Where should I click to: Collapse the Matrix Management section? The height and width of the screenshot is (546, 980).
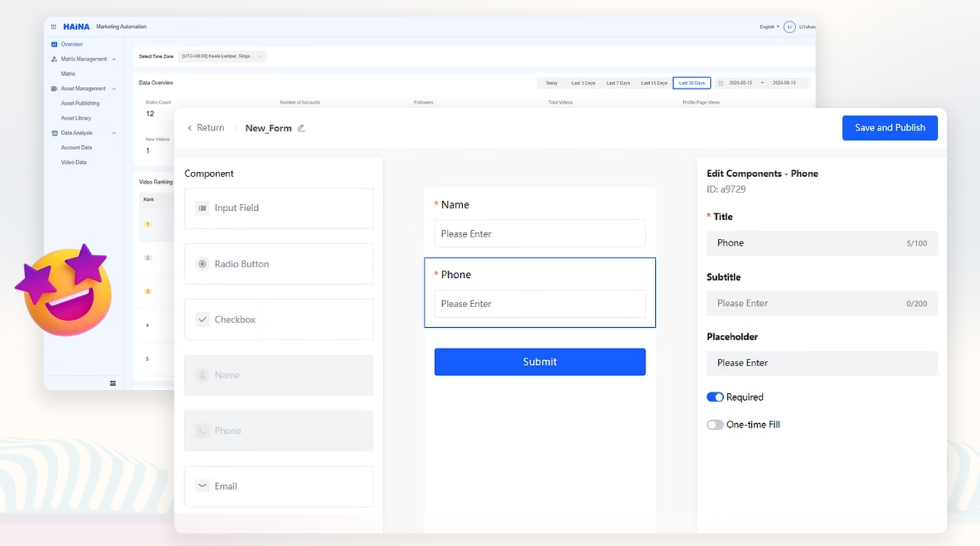(x=114, y=60)
